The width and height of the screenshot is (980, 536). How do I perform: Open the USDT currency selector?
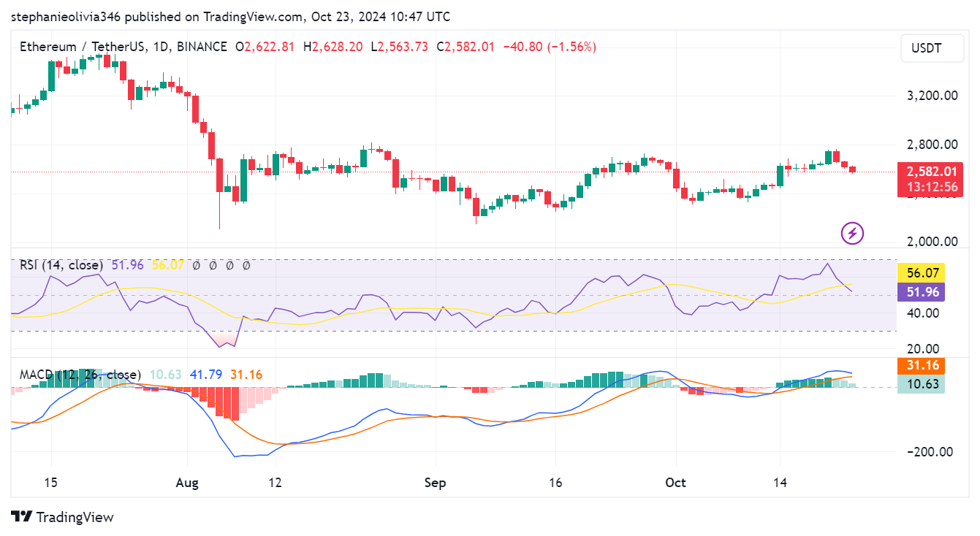pos(932,48)
